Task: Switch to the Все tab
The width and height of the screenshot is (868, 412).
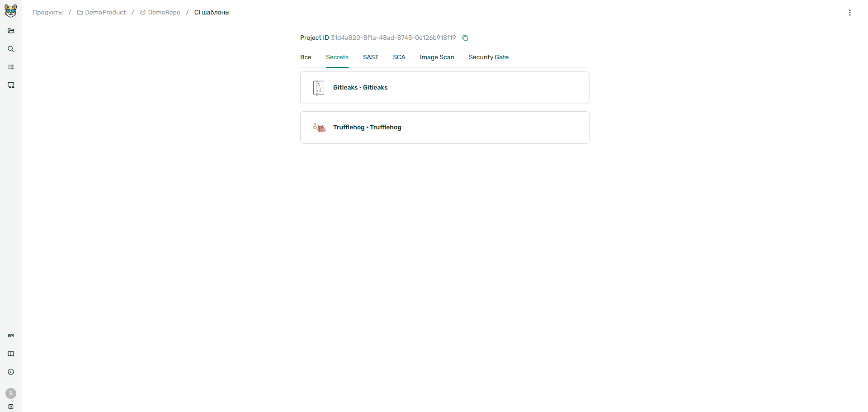Action: point(306,57)
